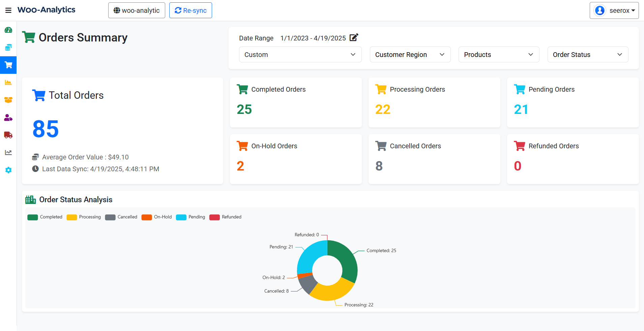Toggle Pending series in chart legend

191,217
